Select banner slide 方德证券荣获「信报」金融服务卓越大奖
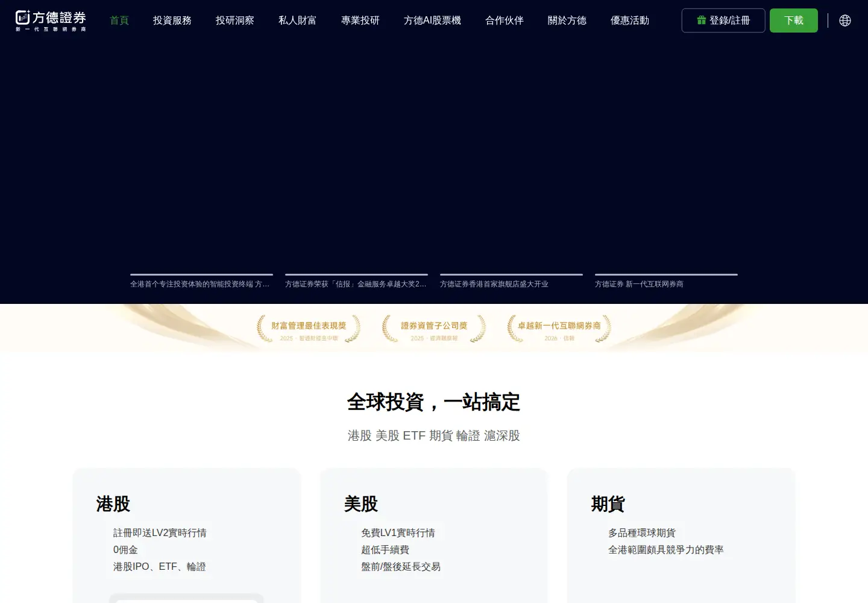 (x=356, y=282)
